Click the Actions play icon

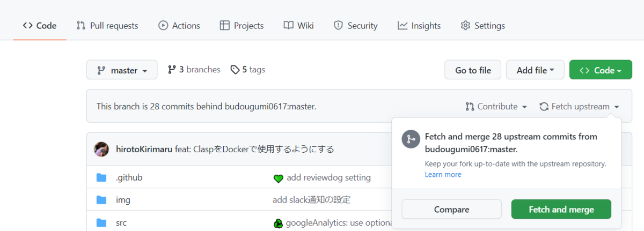(x=163, y=25)
